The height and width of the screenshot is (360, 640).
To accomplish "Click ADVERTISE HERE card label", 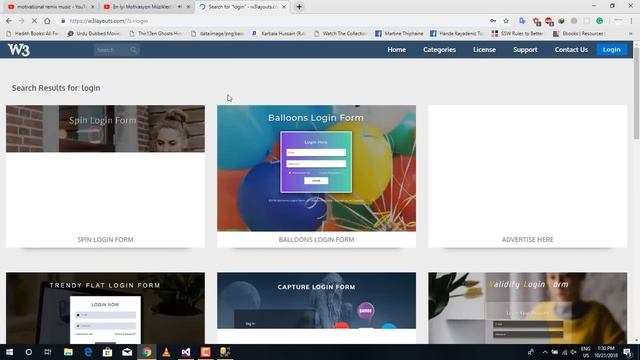I will [x=528, y=240].
